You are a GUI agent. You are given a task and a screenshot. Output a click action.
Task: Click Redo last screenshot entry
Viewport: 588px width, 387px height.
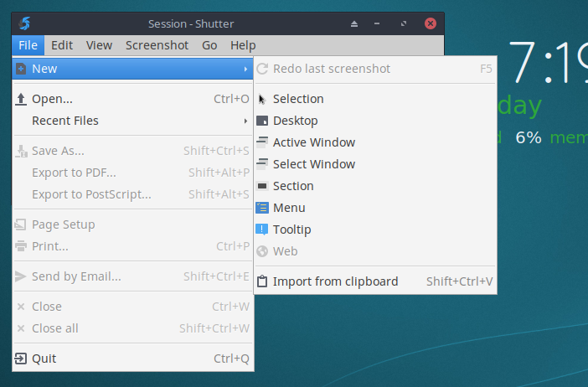(x=375, y=69)
